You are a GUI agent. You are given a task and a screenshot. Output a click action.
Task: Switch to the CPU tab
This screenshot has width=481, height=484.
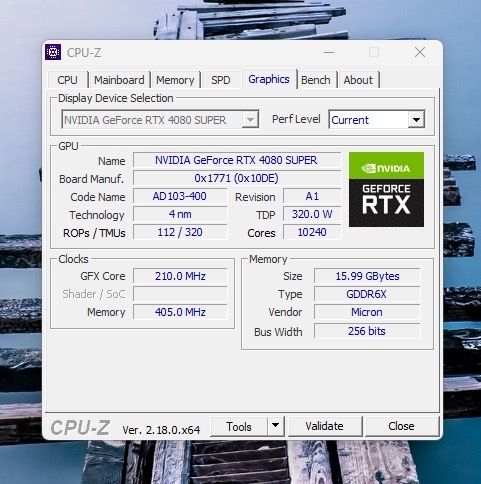point(67,80)
